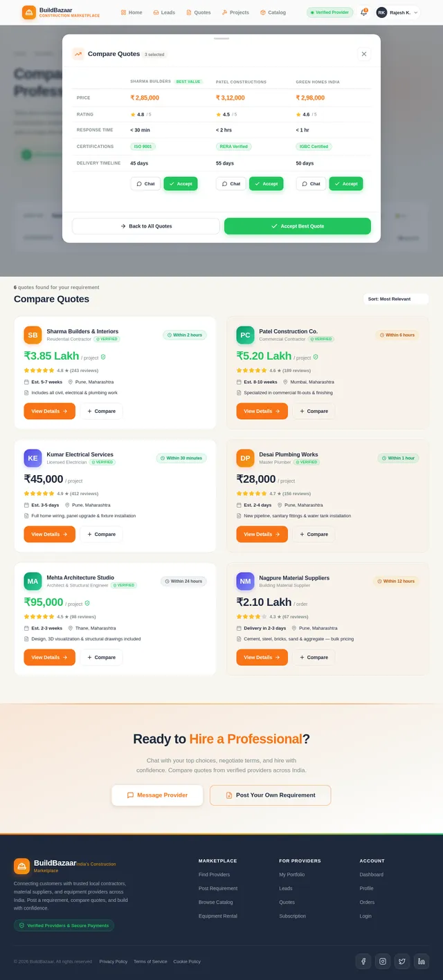The width and height of the screenshot is (443, 980).
Task: Go to the Leads nav item
Action: (164, 12)
